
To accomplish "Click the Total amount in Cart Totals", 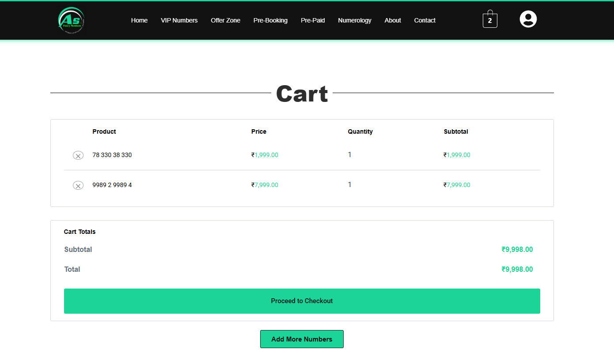I will (x=517, y=269).
